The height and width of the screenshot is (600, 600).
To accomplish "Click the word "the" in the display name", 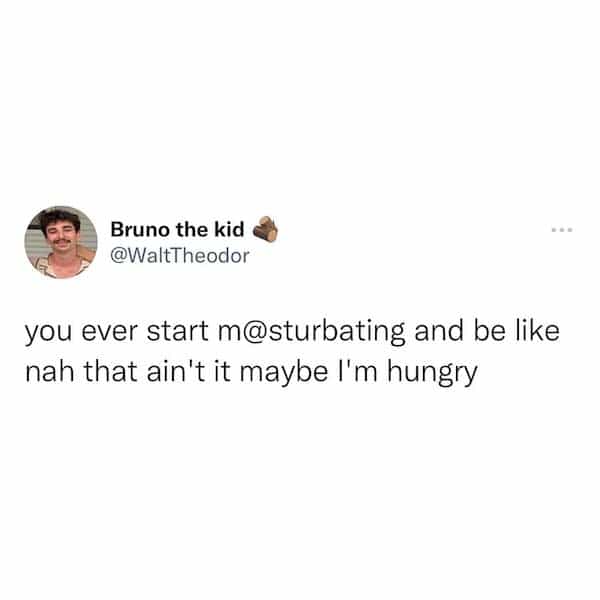I will (x=191, y=229).
